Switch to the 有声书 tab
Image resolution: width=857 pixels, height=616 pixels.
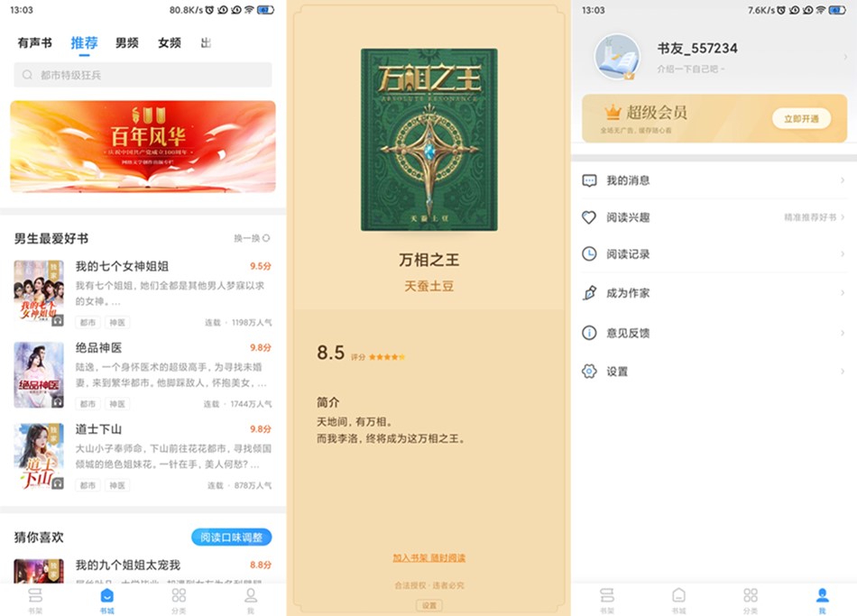click(35, 42)
